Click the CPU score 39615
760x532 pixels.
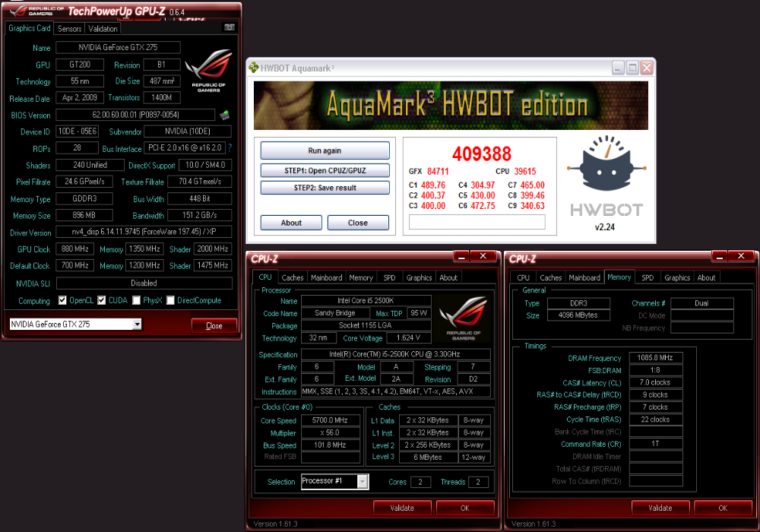tap(525, 172)
